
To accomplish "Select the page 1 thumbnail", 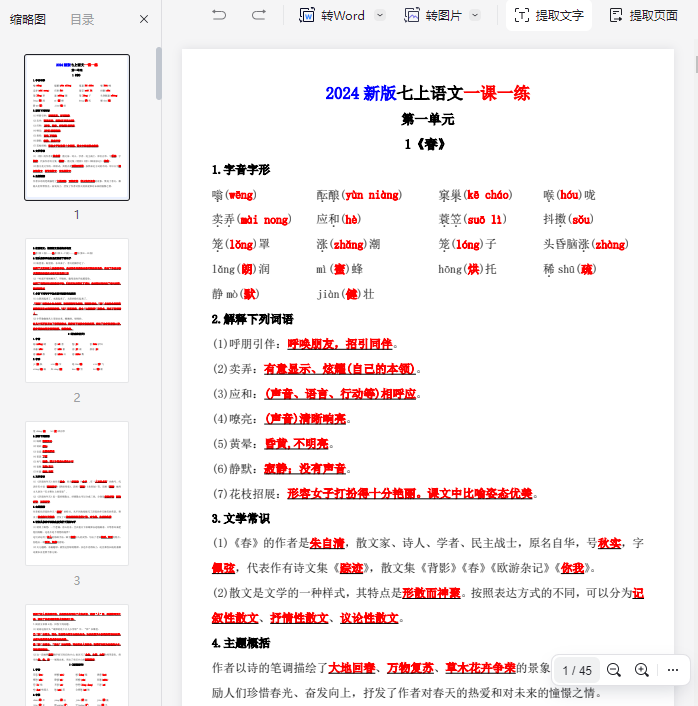I will (77, 127).
